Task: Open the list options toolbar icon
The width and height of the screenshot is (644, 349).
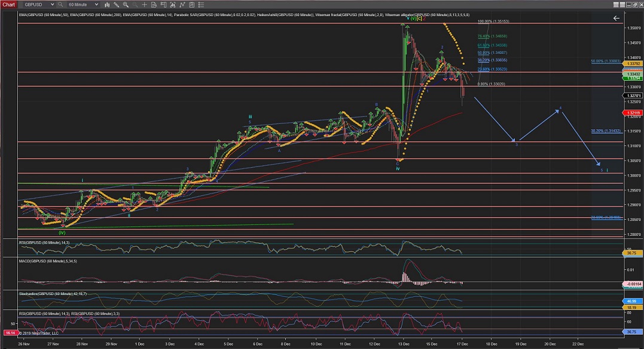Action: tap(201, 5)
